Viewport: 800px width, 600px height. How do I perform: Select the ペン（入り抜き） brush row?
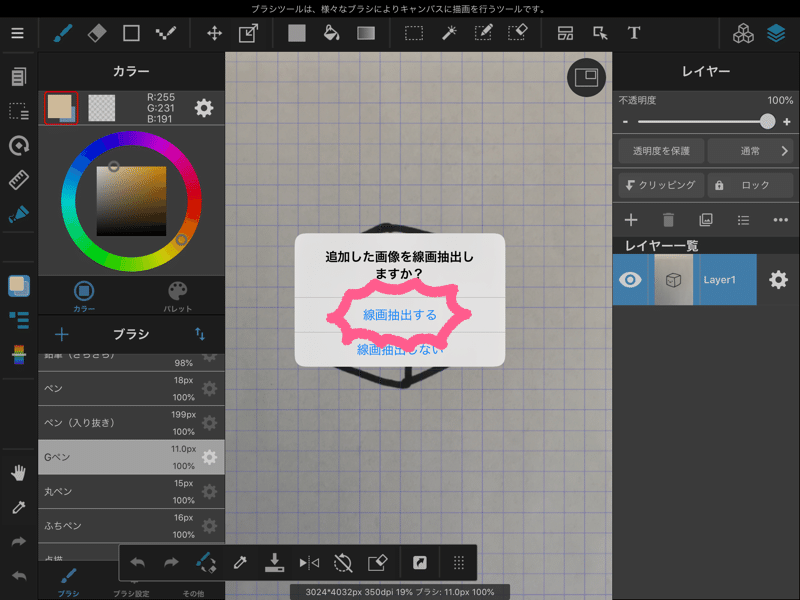pyautogui.click(x=131, y=423)
